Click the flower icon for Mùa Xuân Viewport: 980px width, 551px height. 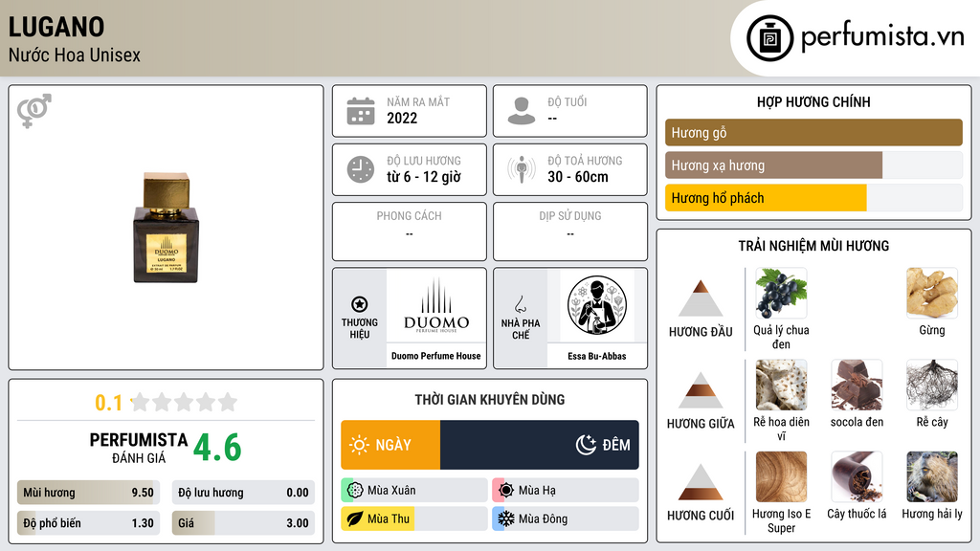pos(355,491)
